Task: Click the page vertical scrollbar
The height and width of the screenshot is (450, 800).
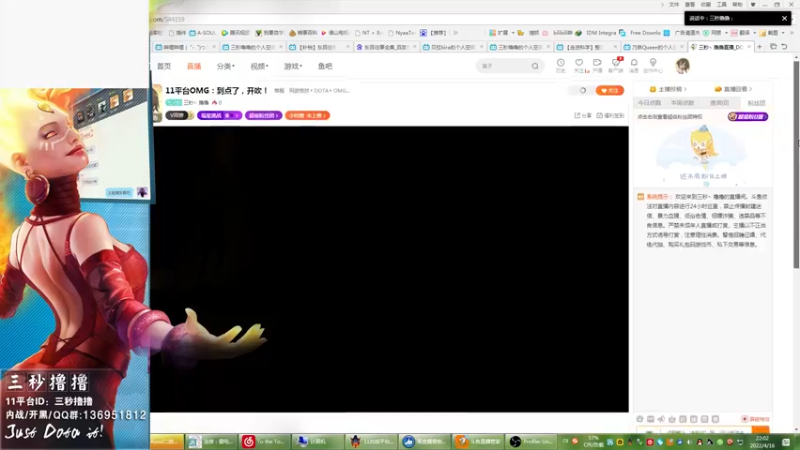Action: point(796,163)
